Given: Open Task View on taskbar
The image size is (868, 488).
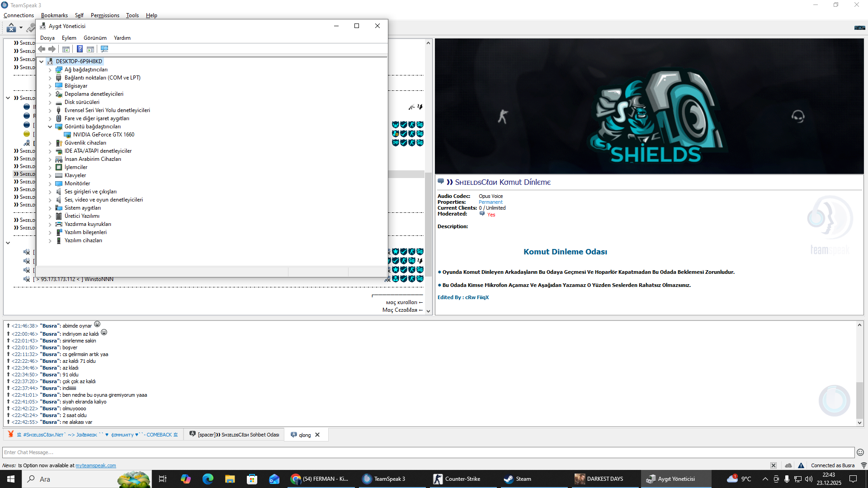Looking at the screenshot, I should (x=163, y=479).
